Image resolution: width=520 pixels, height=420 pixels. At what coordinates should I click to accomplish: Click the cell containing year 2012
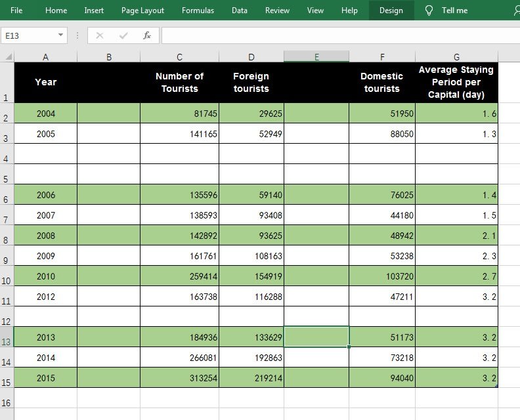[x=46, y=297]
